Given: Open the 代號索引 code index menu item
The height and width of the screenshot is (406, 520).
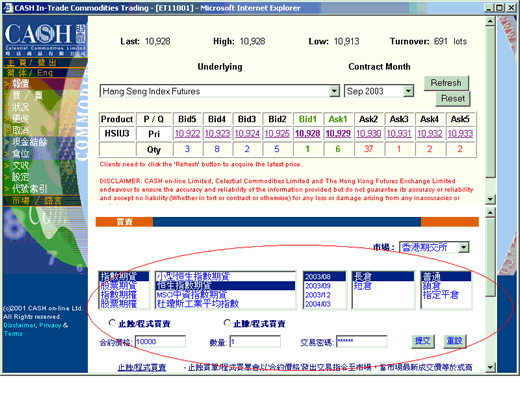Looking at the screenshot, I should point(30,189).
